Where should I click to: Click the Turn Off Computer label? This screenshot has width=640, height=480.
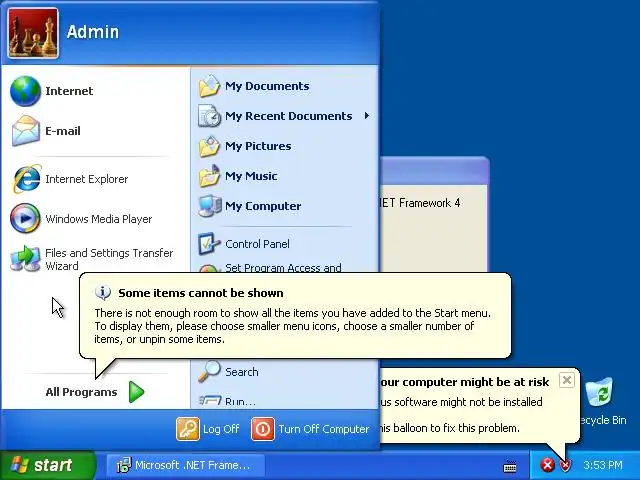(x=324, y=429)
